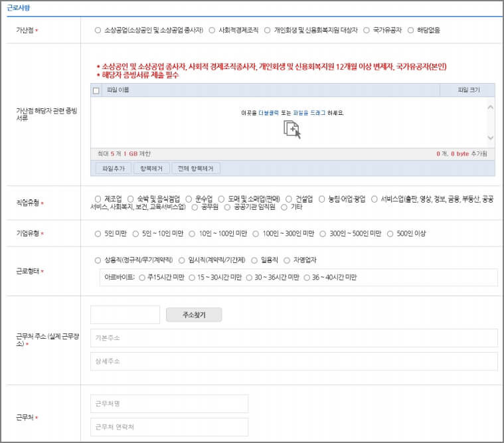Click the 기본주소 input field
Viewport: 504px width, 443px height.
tap(294, 338)
